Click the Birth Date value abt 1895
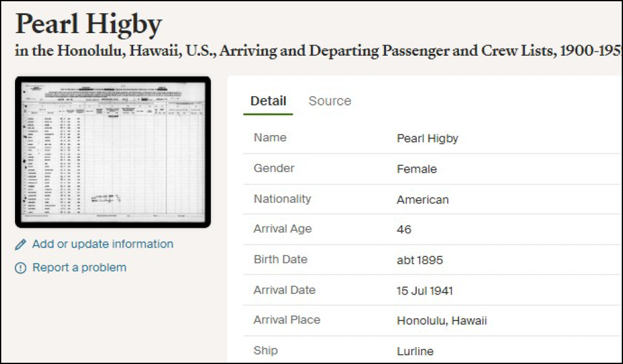Screen dimensions: 623x364 pos(420,260)
